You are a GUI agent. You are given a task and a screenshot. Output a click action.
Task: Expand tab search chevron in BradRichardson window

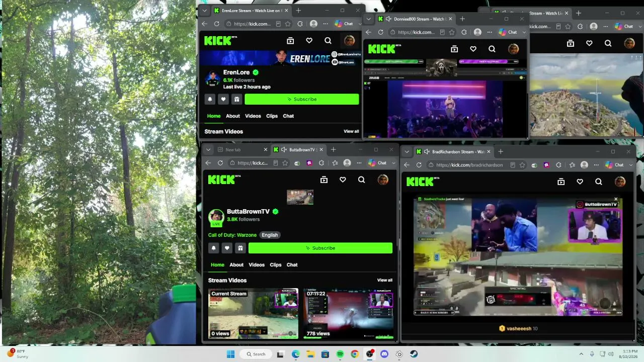click(407, 151)
